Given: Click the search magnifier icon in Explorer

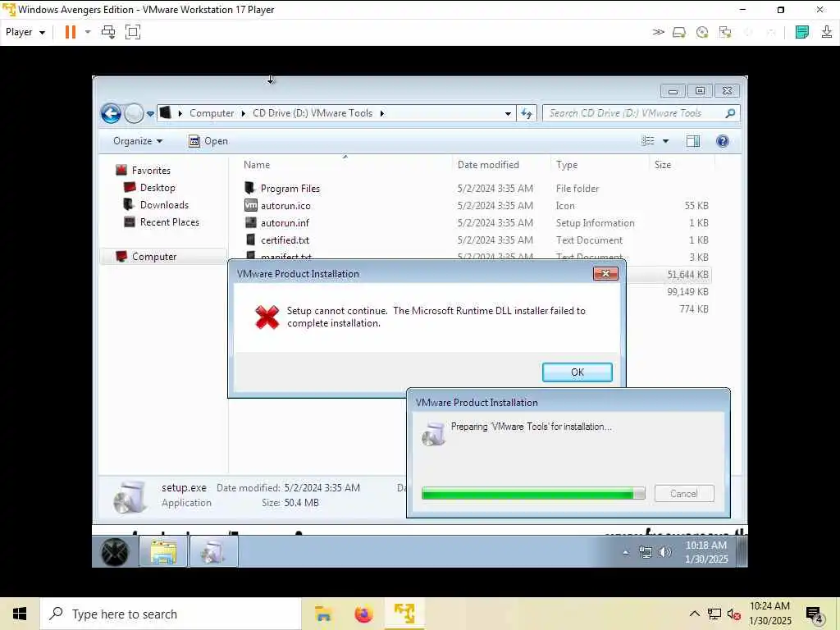Looking at the screenshot, I should pos(730,113).
